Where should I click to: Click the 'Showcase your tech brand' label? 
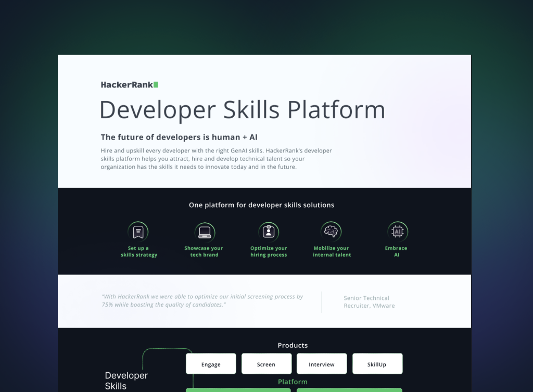204,251
